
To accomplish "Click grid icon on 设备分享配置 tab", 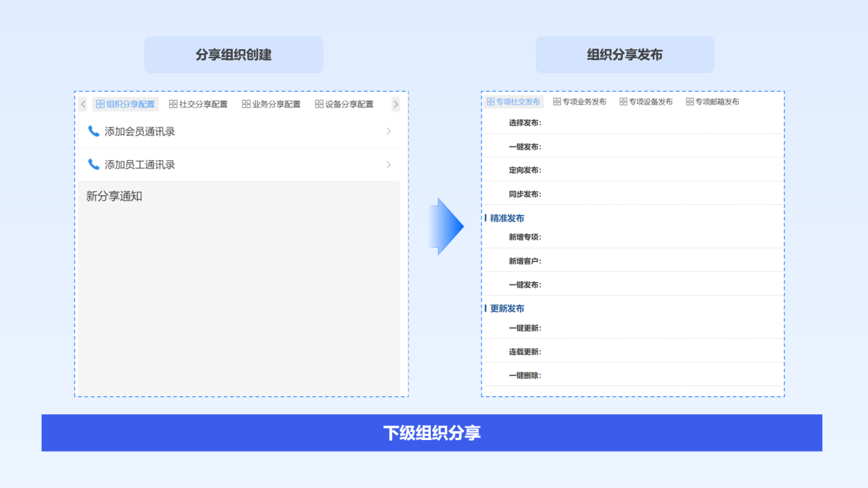I will 319,104.
